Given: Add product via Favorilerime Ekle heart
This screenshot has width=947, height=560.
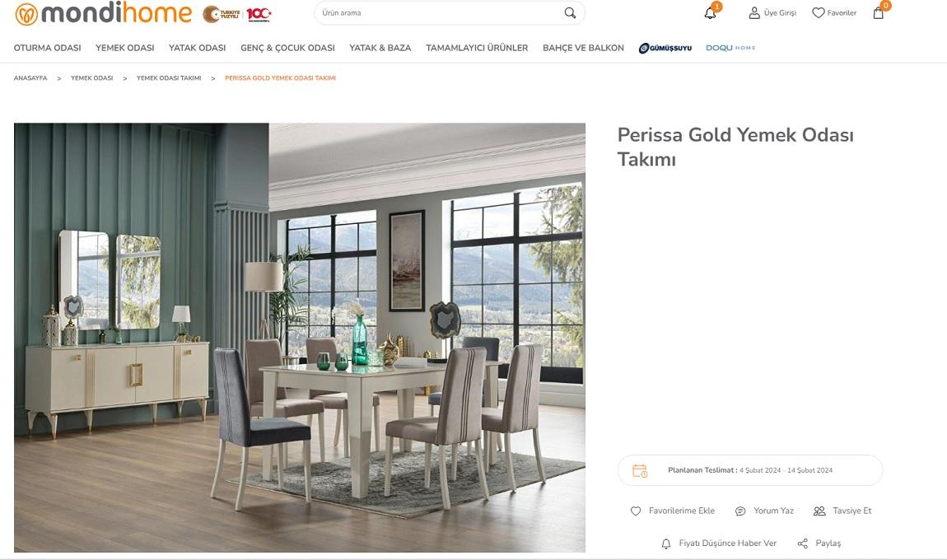Looking at the screenshot, I should pos(636,511).
